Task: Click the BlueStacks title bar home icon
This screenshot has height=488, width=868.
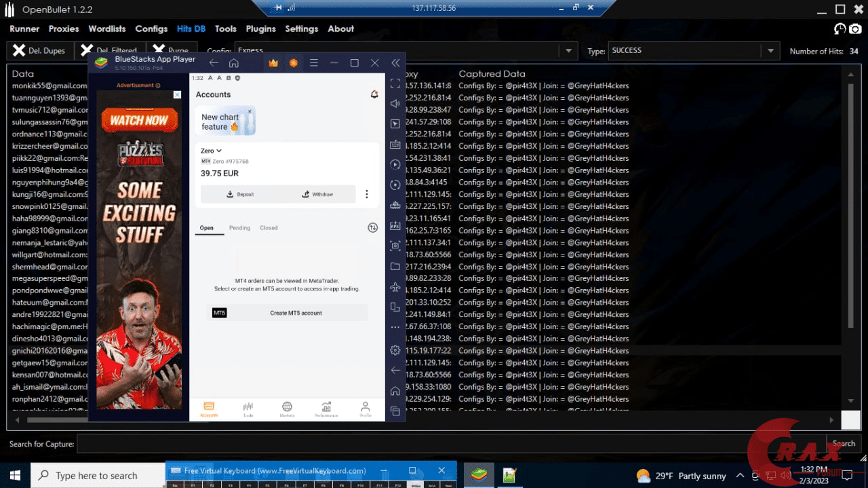Action: [x=234, y=63]
